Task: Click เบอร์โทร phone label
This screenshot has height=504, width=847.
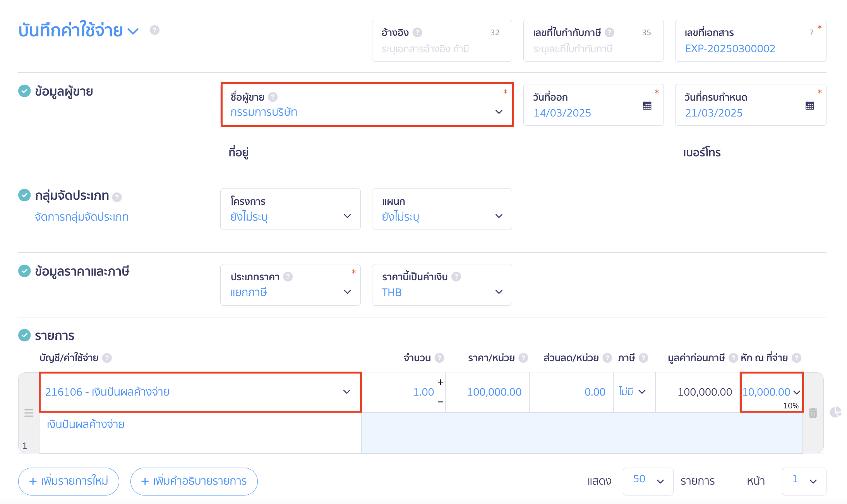Action: pyautogui.click(x=702, y=153)
